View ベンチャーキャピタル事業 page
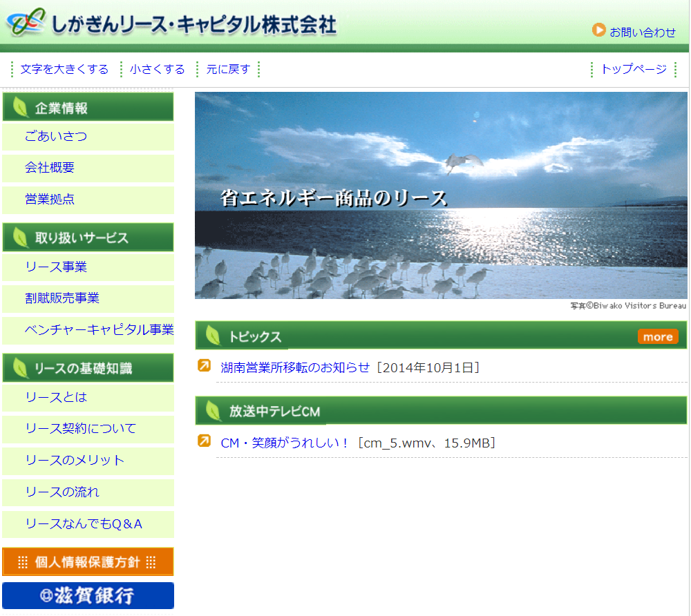The height and width of the screenshot is (616, 691). [99, 330]
